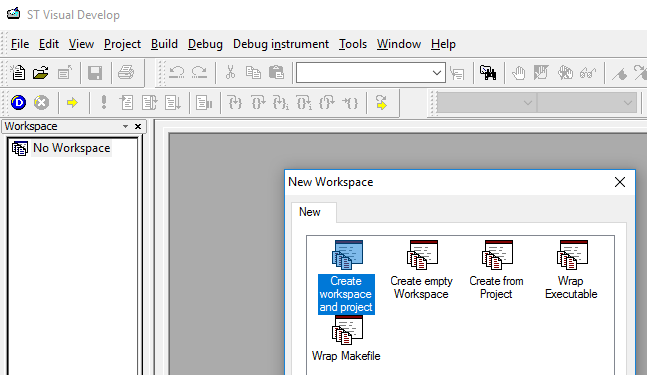Screen dimensions: 649x376
Task: Open the Debug instrument menu
Action: [281, 44]
